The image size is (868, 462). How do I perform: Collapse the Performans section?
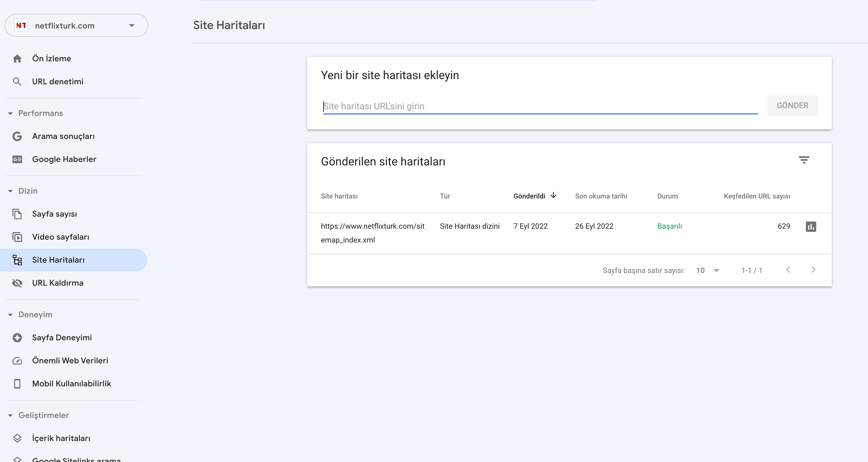pyautogui.click(x=10, y=113)
